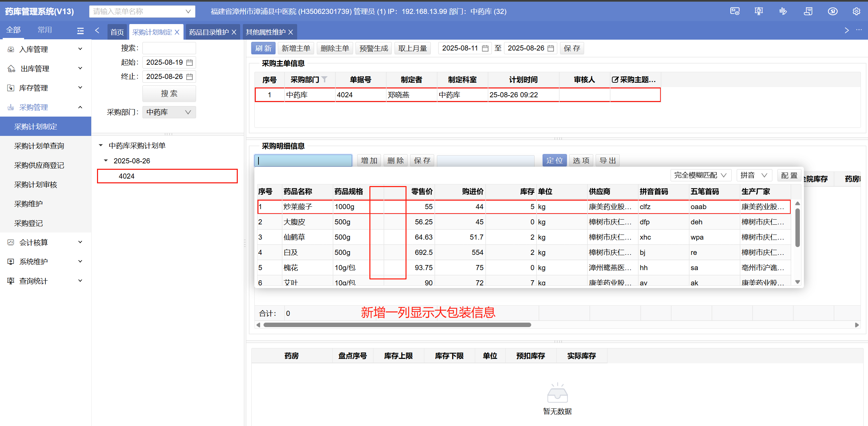Click the right arrow tab scroll icon

point(846,31)
